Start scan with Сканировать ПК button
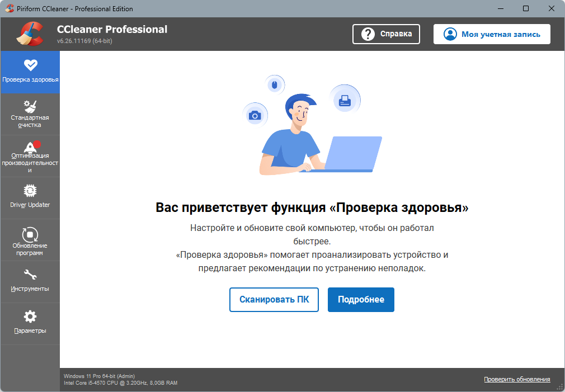 pyautogui.click(x=274, y=300)
